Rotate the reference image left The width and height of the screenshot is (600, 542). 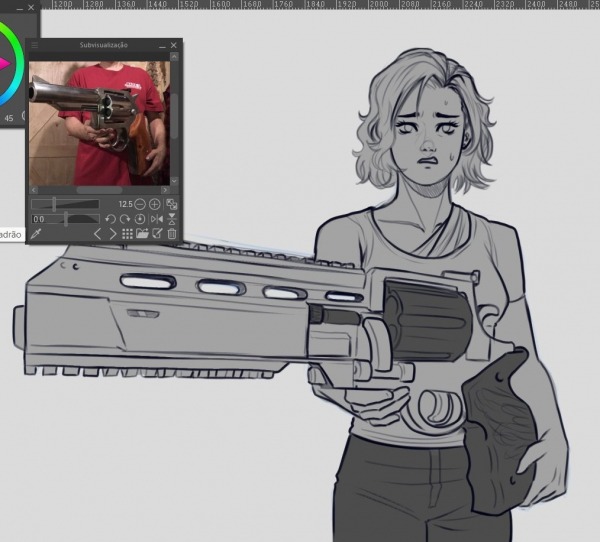(111, 219)
